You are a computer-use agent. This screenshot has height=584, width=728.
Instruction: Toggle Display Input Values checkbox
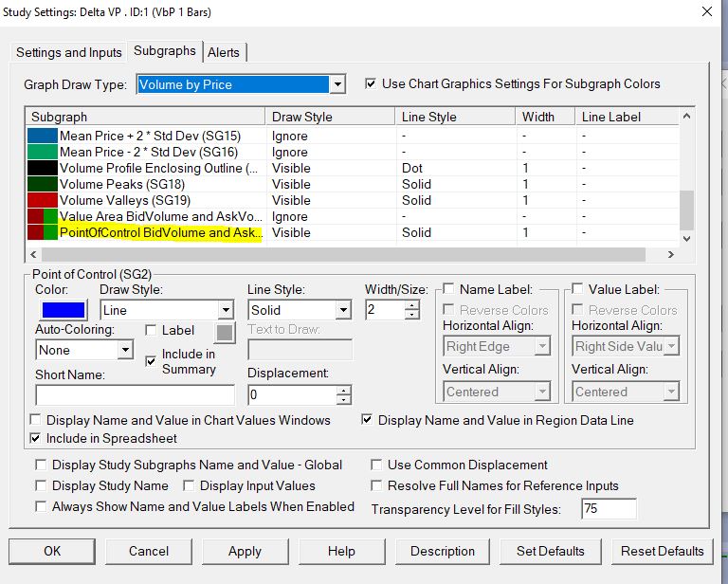[x=189, y=485]
